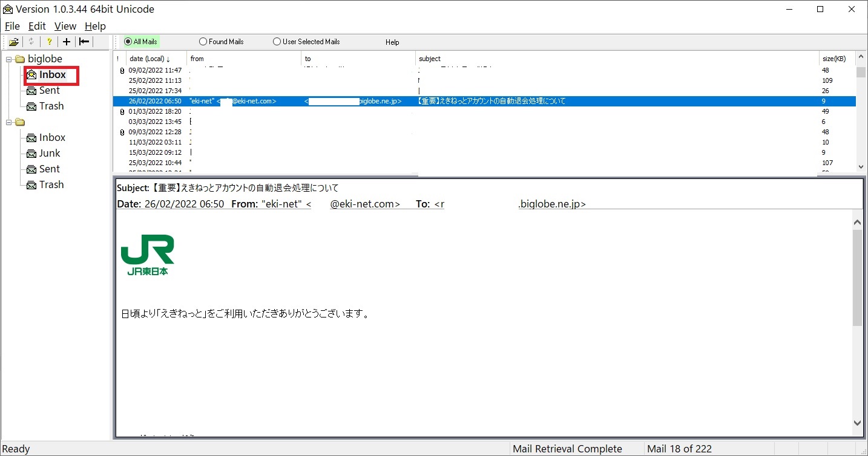Viewport: 868px width, 456px height.
Task: Open the File menu
Action: coord(12,26)
